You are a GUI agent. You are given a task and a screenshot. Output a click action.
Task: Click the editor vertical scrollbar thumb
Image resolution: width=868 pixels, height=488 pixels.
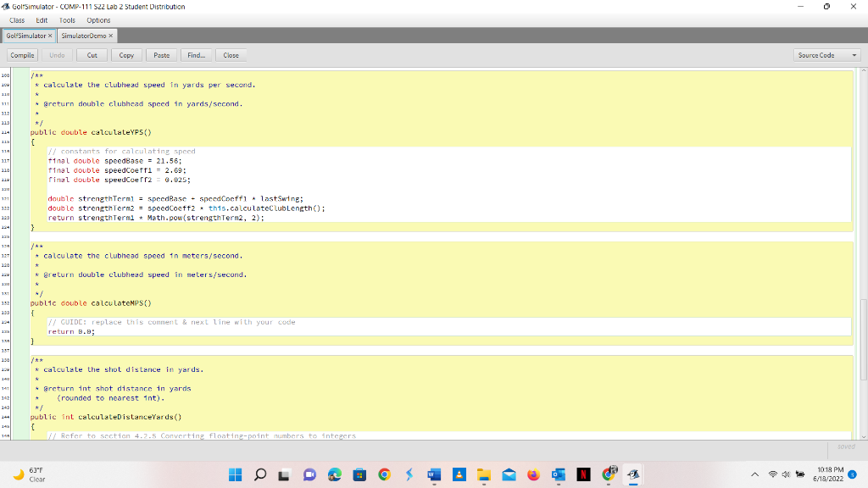point(864,339)
